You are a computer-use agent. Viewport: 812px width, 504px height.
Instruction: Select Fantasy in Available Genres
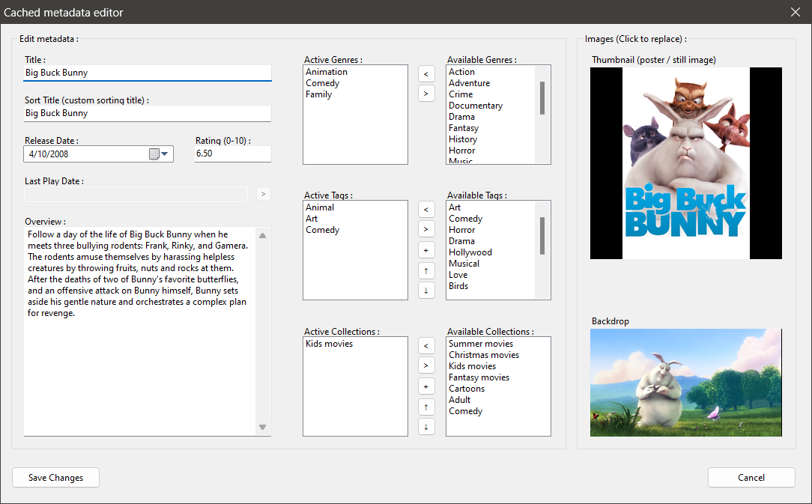[x=464, y=128]
